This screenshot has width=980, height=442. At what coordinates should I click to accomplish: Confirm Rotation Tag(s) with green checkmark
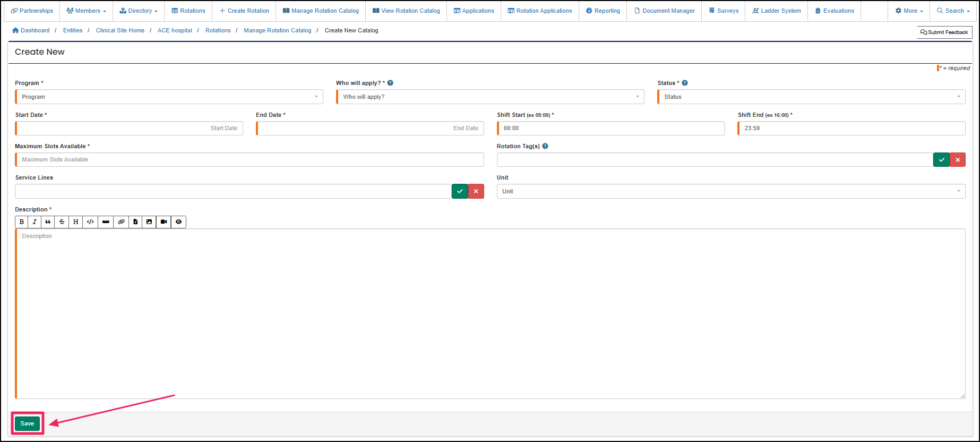coord(941,159)
